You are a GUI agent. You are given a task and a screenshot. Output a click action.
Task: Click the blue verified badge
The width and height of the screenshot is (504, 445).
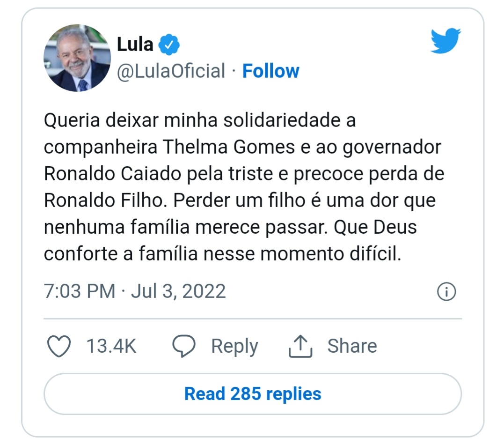pos(169,44)
